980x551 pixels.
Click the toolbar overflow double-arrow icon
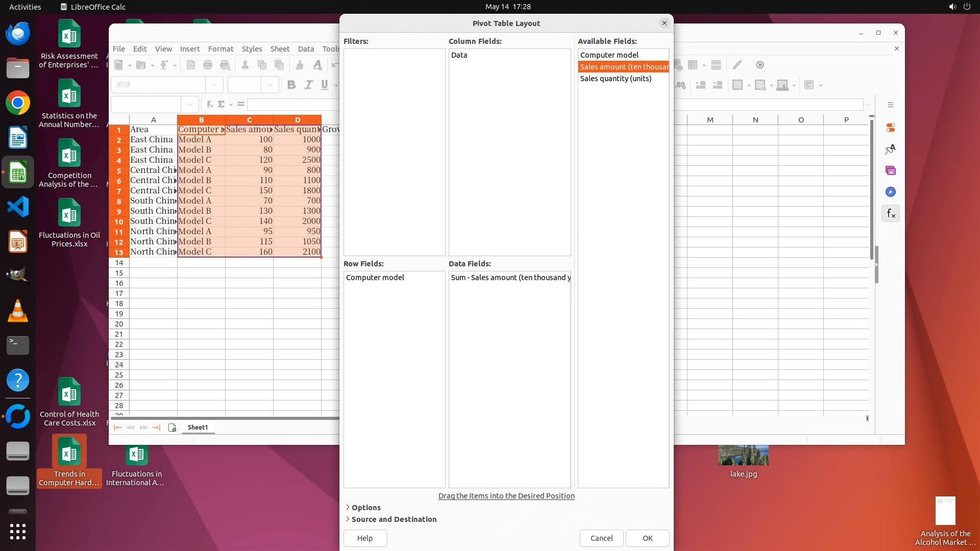click(x=760, y=65)
